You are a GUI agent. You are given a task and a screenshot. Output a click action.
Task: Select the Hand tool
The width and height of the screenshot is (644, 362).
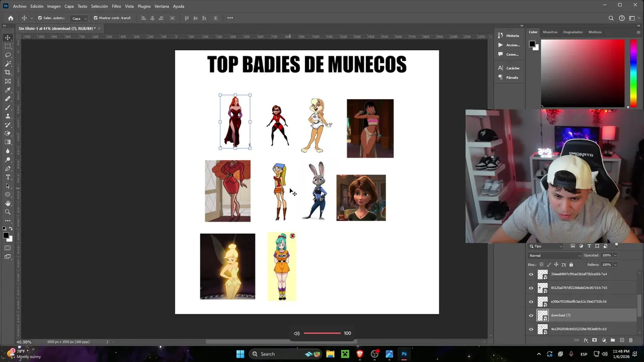click(x=8, y=203)
